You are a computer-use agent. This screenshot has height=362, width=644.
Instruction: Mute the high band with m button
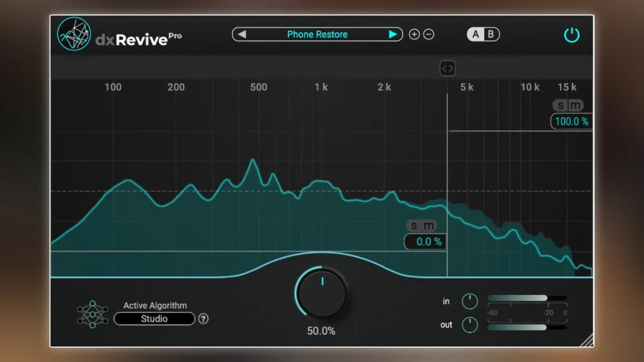575,106
